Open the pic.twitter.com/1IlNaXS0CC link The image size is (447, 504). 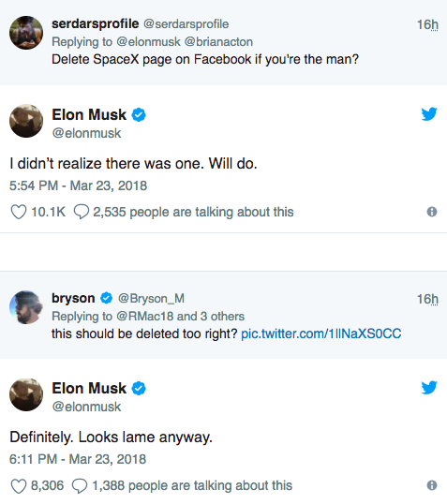coord(320,334)
